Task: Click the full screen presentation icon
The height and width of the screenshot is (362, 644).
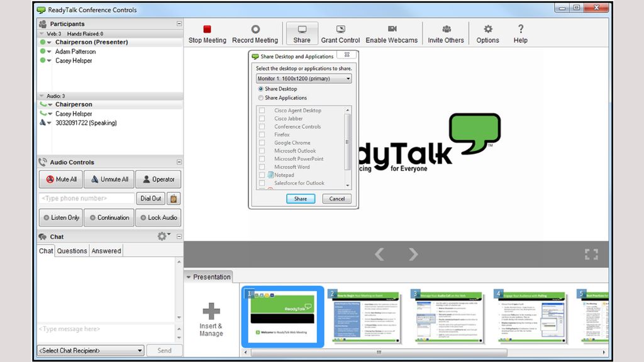Action: pyautogui.click(x=591, y=254)
